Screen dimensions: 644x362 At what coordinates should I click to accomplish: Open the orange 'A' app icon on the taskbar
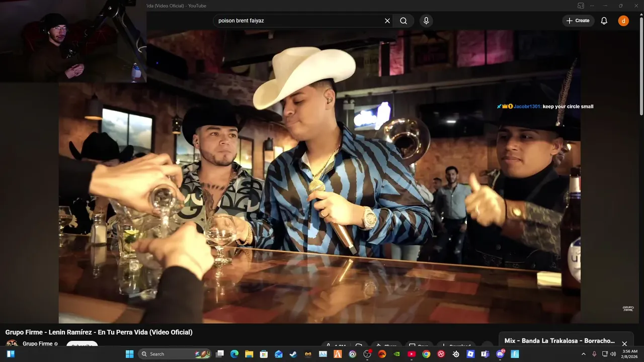[x=338, y=354]
